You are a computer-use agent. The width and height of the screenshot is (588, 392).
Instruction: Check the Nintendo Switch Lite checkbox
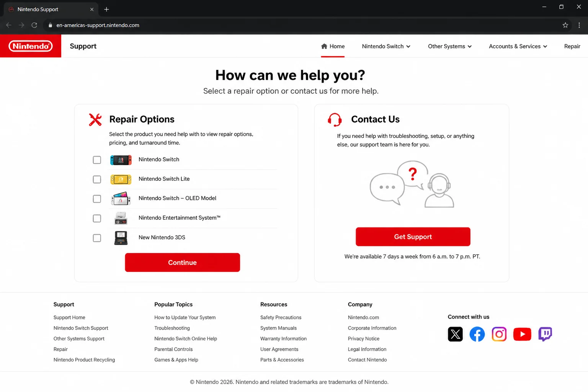tap(97, 180)
